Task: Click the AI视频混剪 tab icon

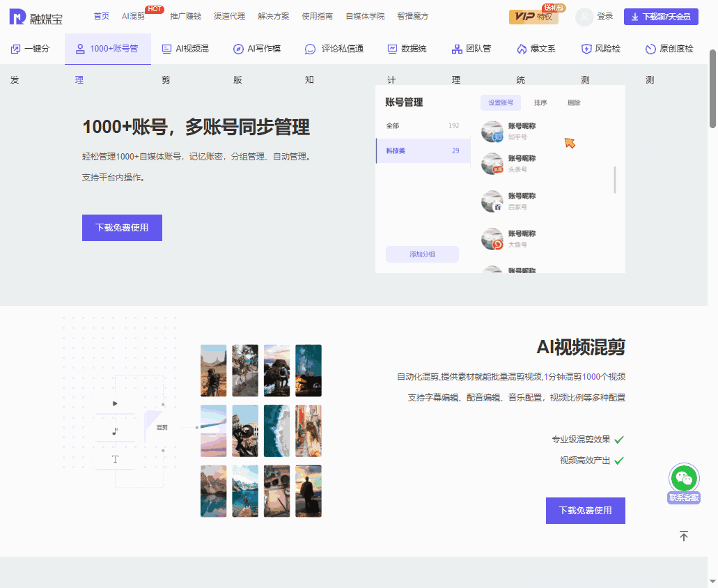Action: point(166,49)
